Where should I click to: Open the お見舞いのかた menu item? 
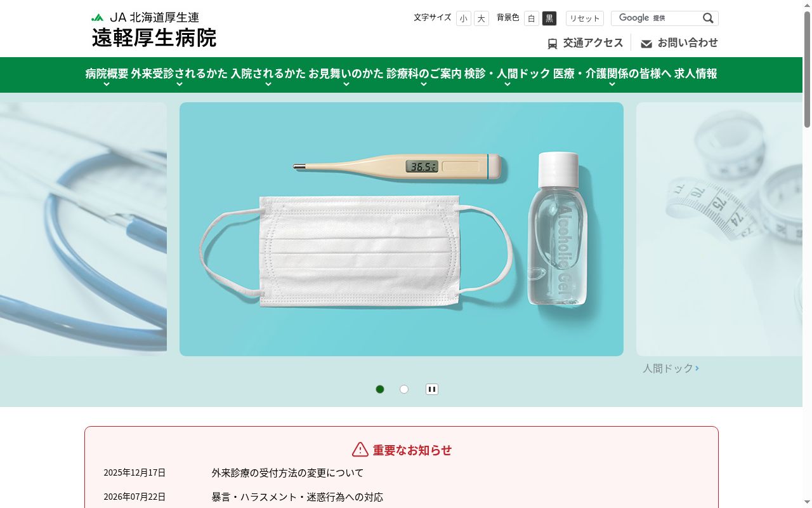(x=346, y=74)
